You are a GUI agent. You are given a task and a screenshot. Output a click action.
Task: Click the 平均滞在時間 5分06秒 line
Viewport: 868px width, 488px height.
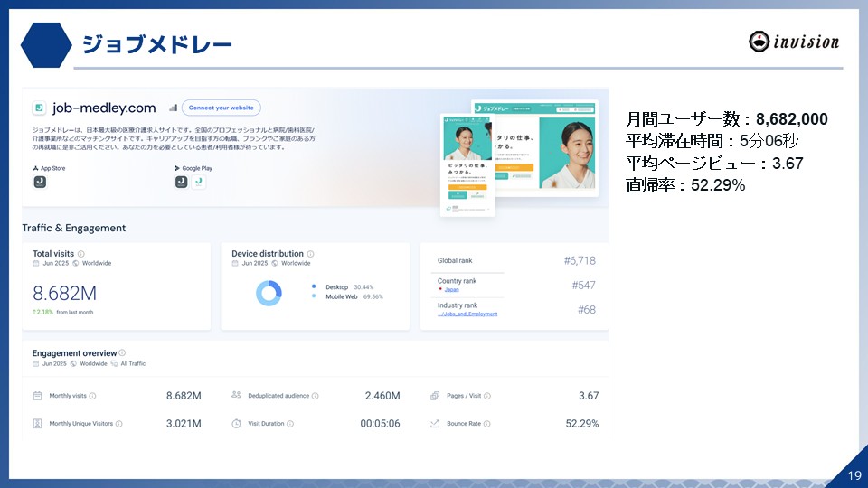pos(712,141)
